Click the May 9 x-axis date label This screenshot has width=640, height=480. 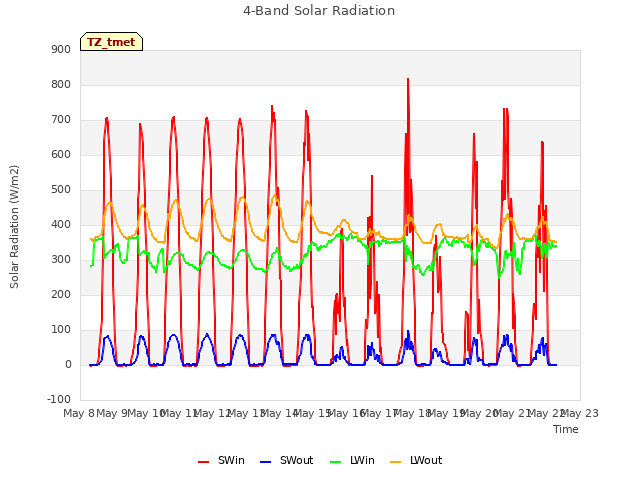(x=112, y=413)
